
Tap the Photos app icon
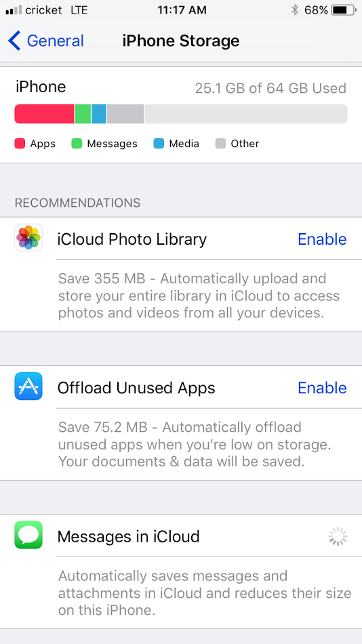[x=28, y=237]
